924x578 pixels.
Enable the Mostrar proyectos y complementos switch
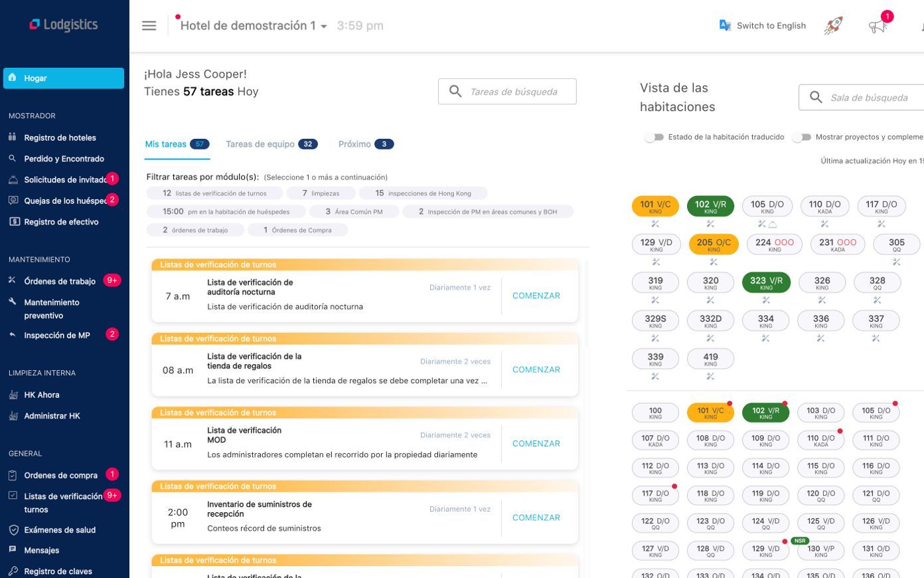802,137
